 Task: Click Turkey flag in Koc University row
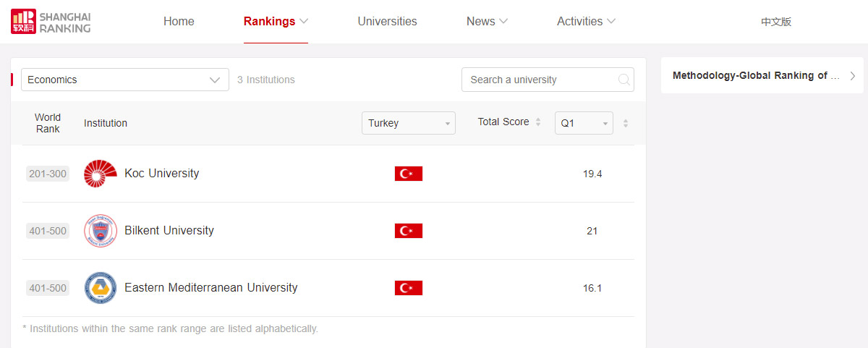tap(408, 174)
